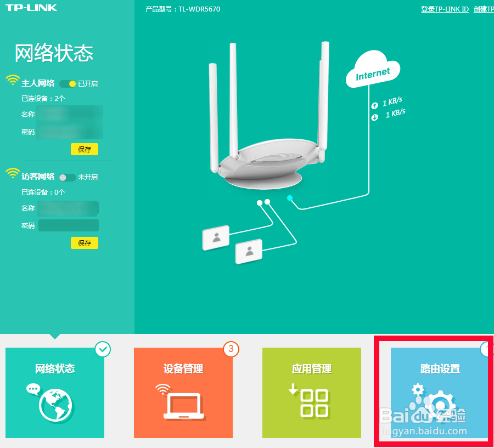Click the 产品型号：TL-WDR5670 text
Viewport: 494px width, 448px height.
[183, 9]
